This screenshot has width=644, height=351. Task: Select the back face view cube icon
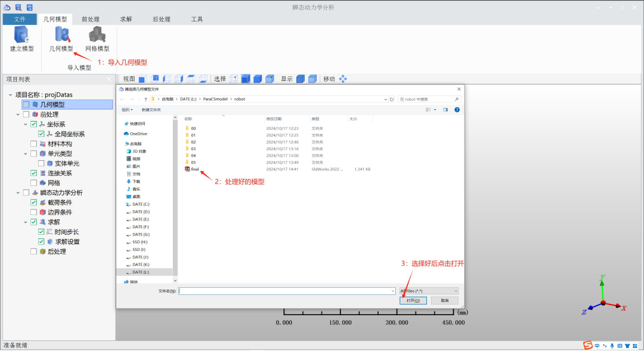point(155,79)
